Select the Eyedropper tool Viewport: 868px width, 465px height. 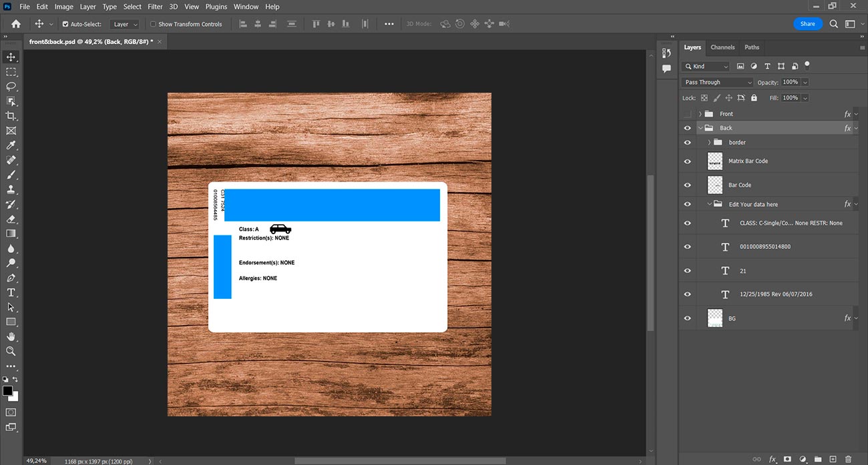tap(11, 145)
